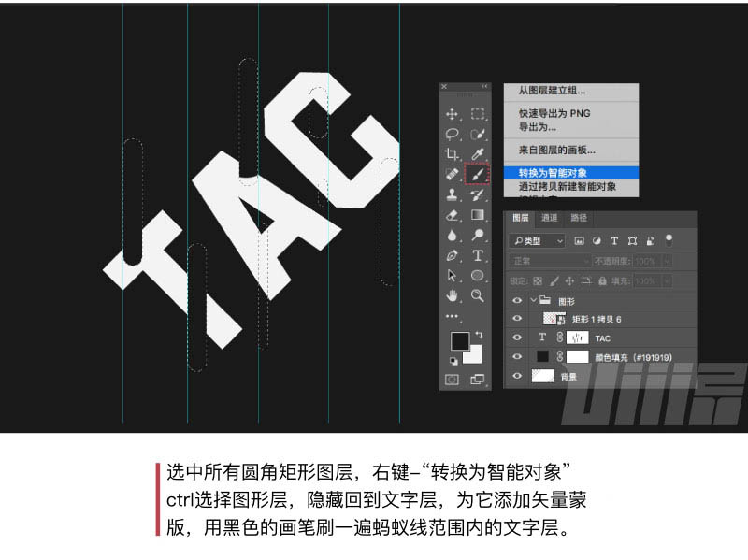Image resolution: width=748 pixels, height=560 pixels.
Task: Select the TAC layer mask thumbnail
Action: coord(577,338)
